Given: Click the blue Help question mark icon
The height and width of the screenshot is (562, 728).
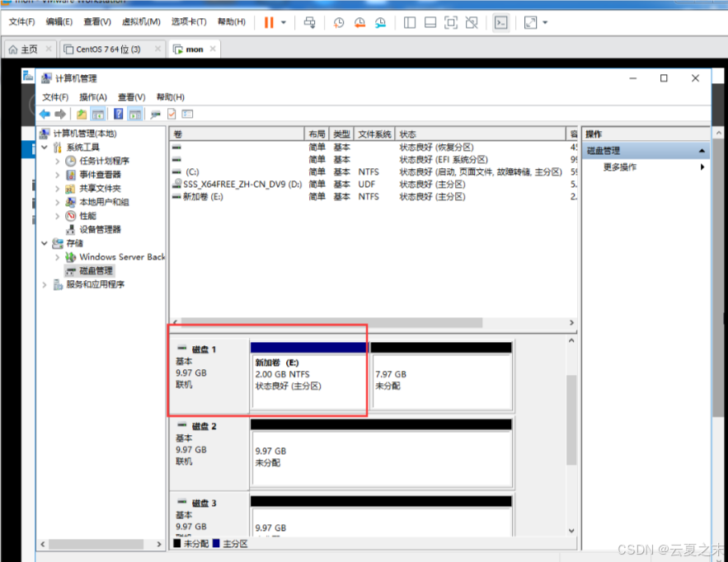Looking at the screenshot, I should [119, 114].
